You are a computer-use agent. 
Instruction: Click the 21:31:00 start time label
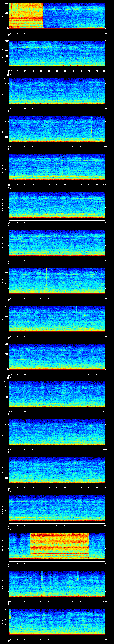pyautogui.click(x=9, y=109)
